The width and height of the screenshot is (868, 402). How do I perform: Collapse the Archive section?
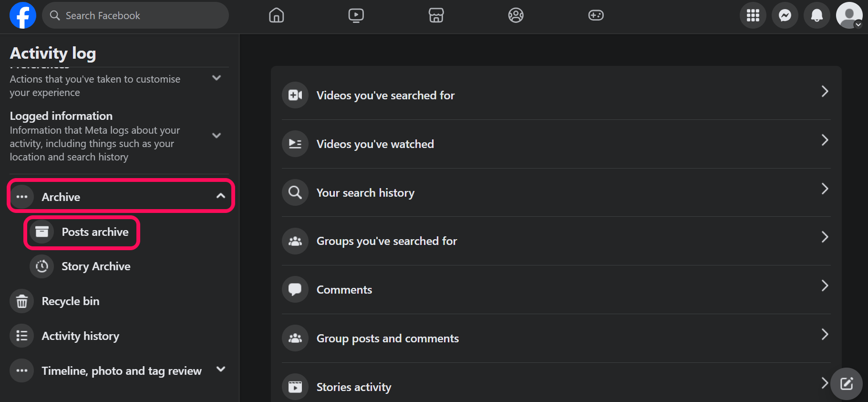220,196
